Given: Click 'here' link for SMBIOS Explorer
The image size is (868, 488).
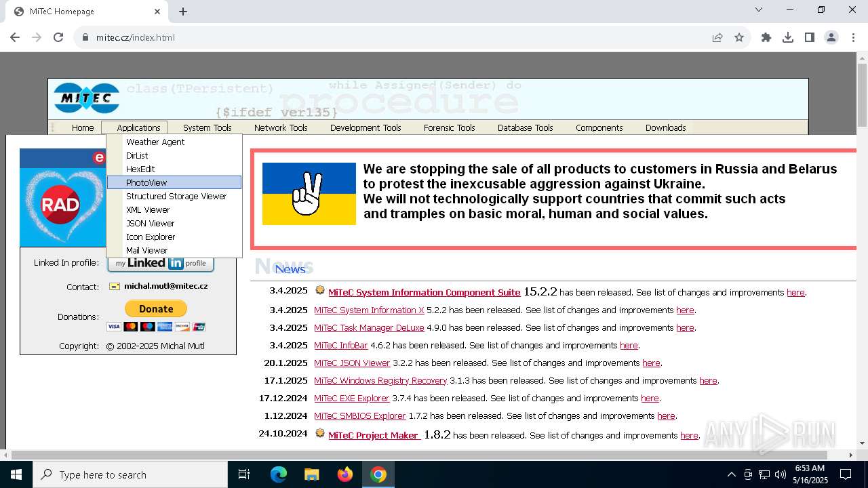Looking at the screenshot, I should [666, 415].
